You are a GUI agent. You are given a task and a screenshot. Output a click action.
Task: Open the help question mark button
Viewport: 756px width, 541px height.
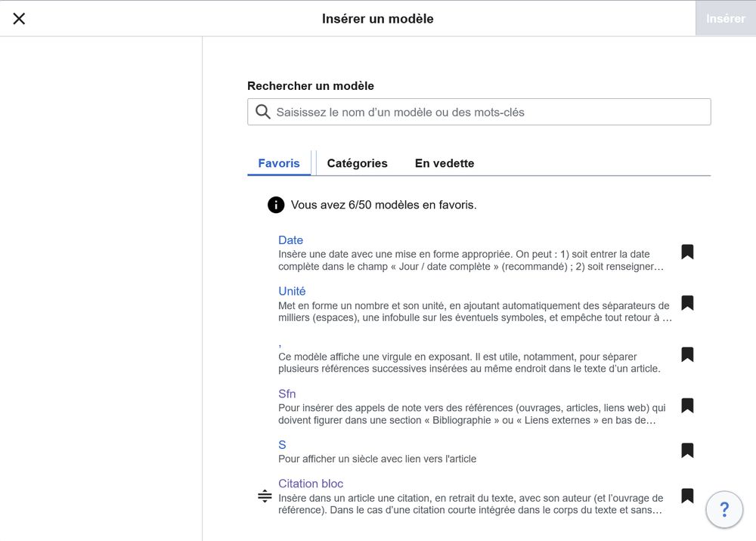724,509
